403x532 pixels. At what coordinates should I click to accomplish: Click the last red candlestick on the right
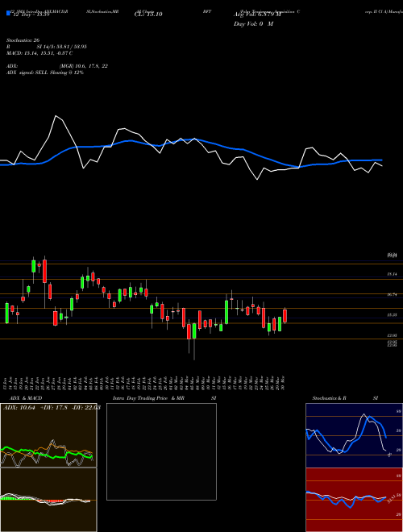285,315
